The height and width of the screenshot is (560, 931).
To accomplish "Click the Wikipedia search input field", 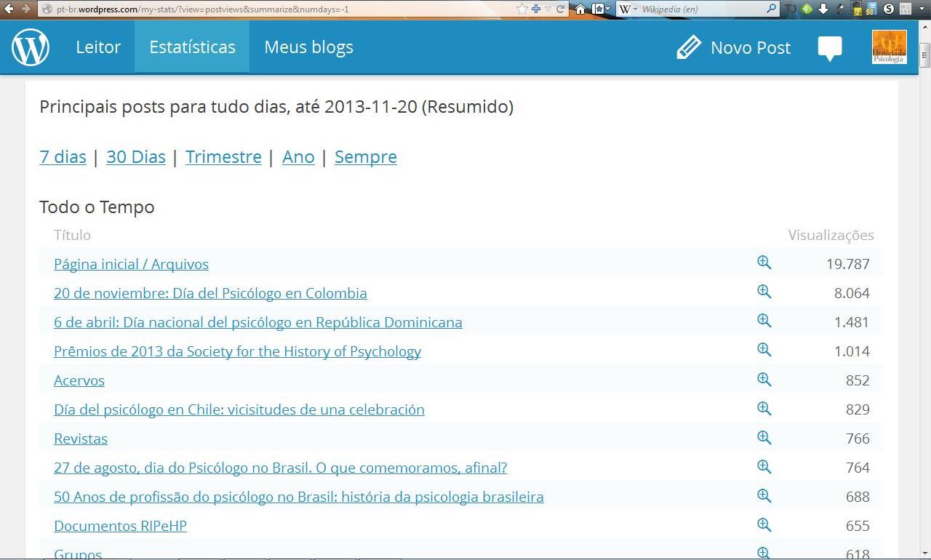I will click(698, 9).
